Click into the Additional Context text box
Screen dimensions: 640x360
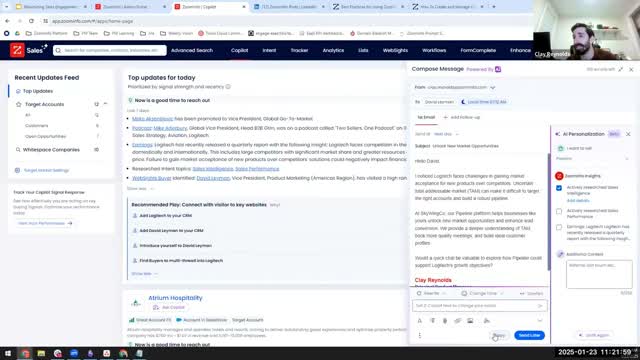click(x=599, y=274)
